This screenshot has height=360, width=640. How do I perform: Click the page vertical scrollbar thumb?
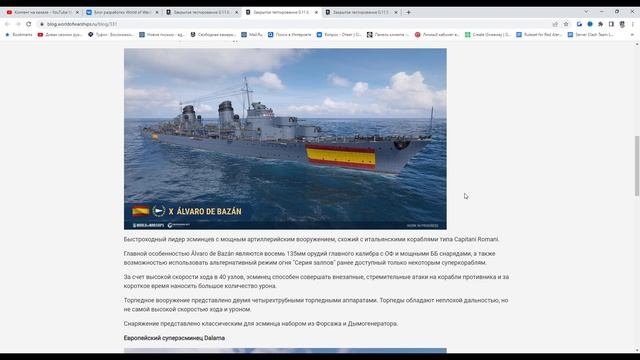click(x=637, y=166)
